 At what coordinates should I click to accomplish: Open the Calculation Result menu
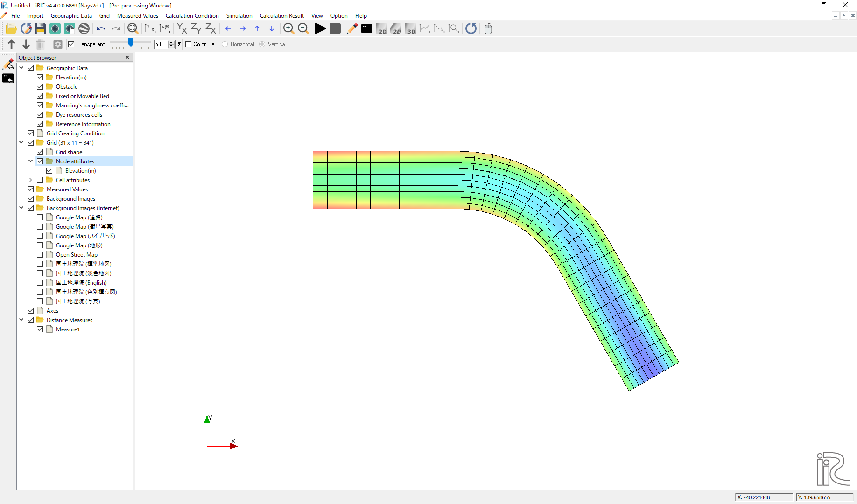coord(281,16)
